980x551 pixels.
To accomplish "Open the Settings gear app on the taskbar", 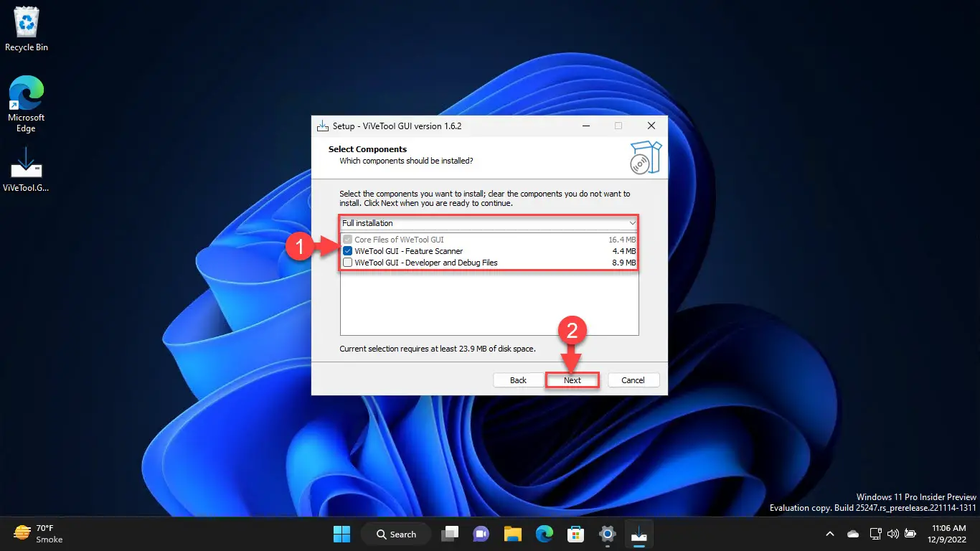I will click(607, 534).
